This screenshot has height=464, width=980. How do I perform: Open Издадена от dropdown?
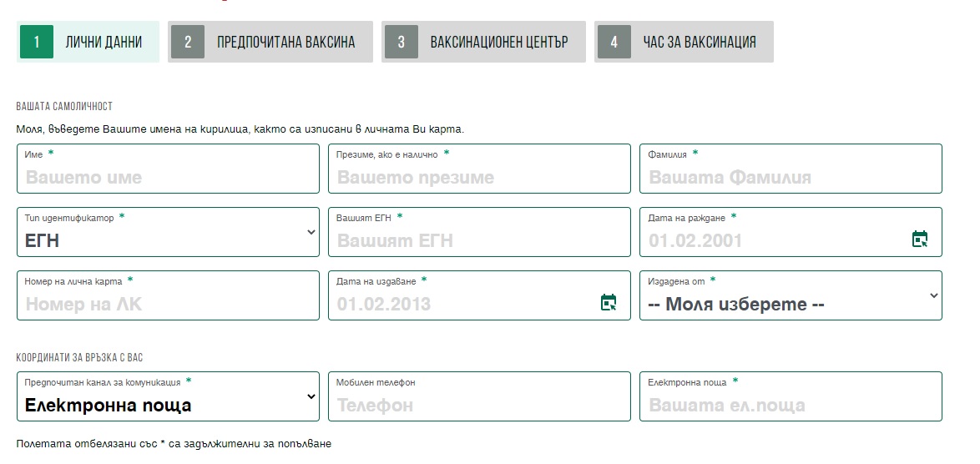click(x=791, y=295)
